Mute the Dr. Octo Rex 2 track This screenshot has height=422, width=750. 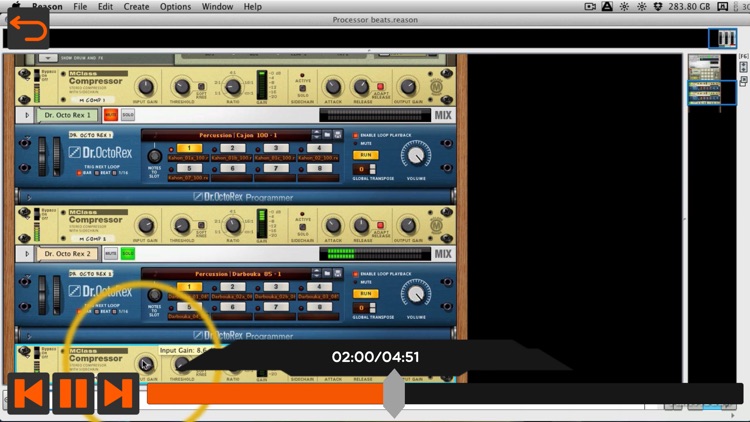(111, 254)
